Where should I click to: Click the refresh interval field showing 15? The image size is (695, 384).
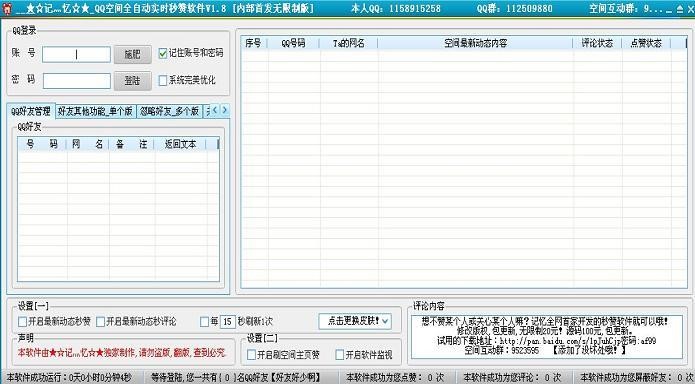click(227, 321)
